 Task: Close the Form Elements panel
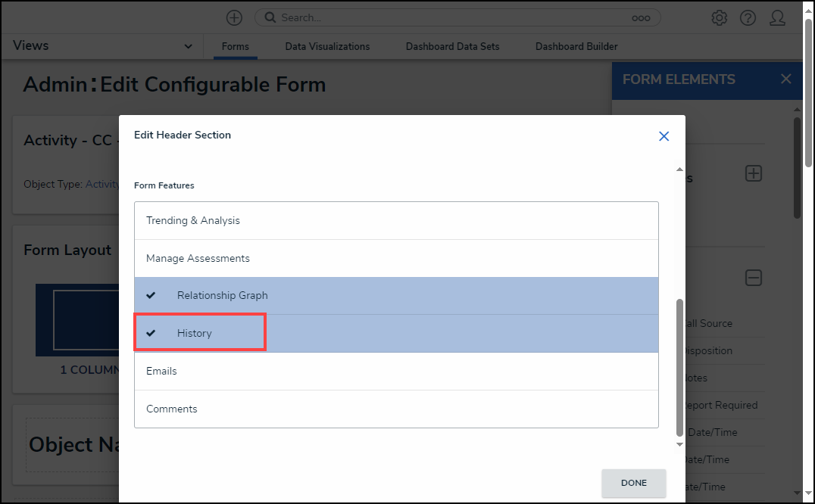[x=785, y=79]
